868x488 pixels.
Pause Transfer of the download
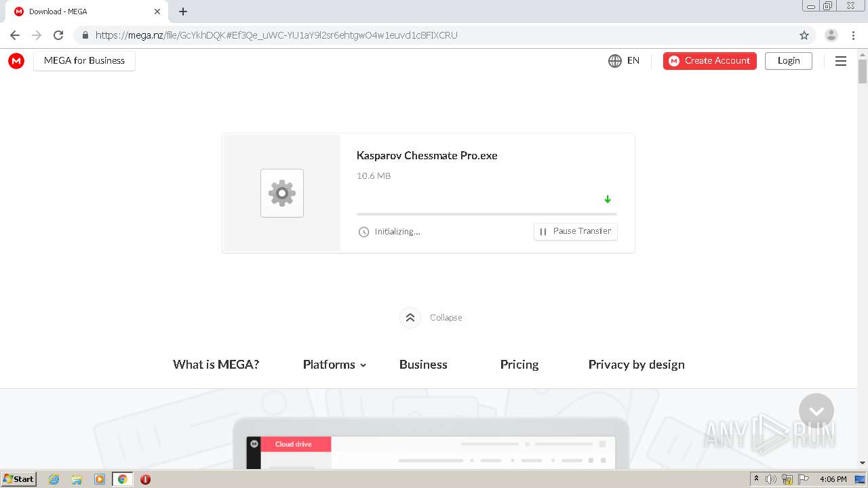pyautogui.click(x=576, y=231)
